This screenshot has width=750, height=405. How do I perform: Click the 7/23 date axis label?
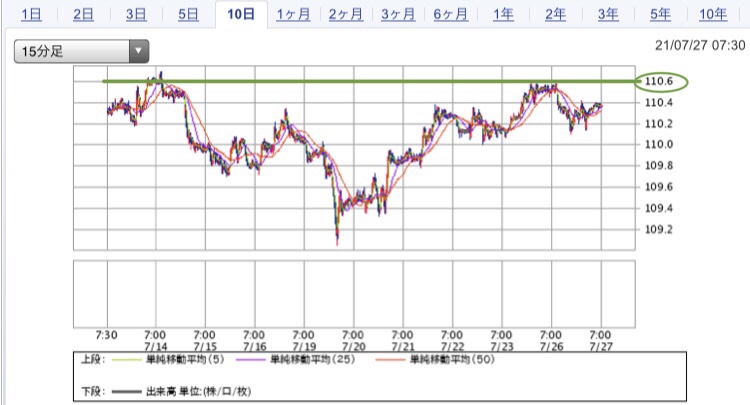(502, 347)
